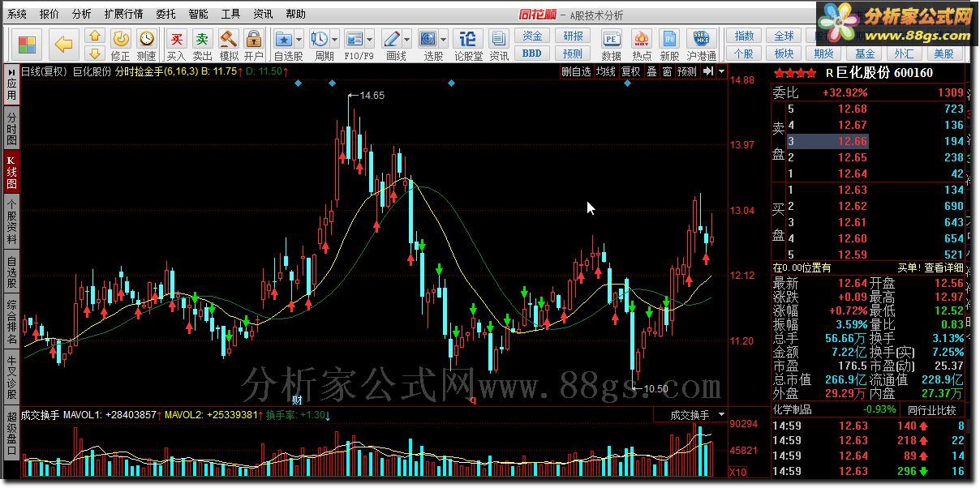Expand the 画线 drawing dropdown arrow
The height and width of the screenshot is (488, 980).
(x=408, y=38)
